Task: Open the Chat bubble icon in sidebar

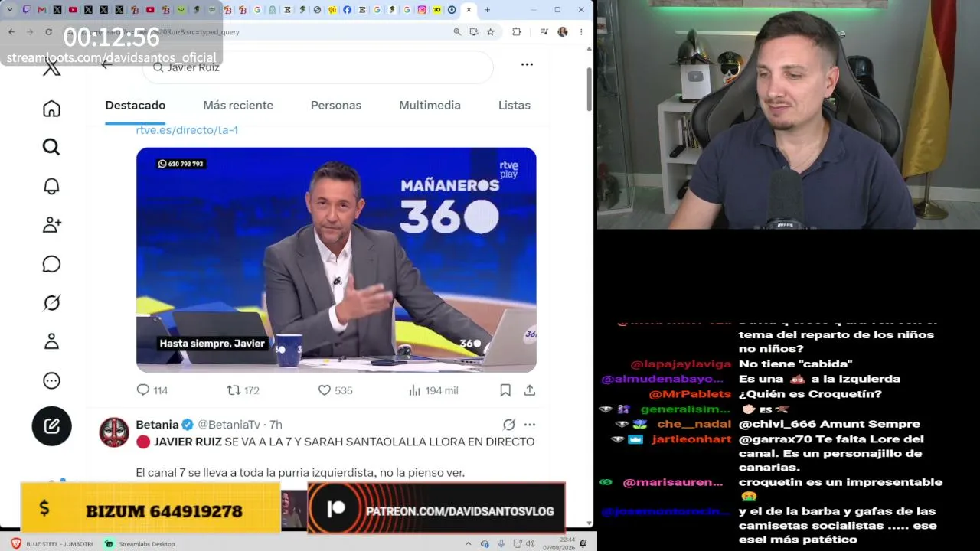Action: [x=51, y=264]
